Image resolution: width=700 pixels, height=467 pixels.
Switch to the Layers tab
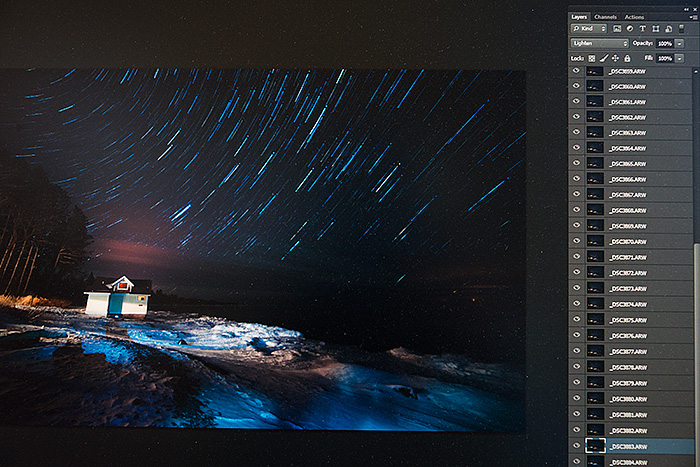(x=579, y=17)
